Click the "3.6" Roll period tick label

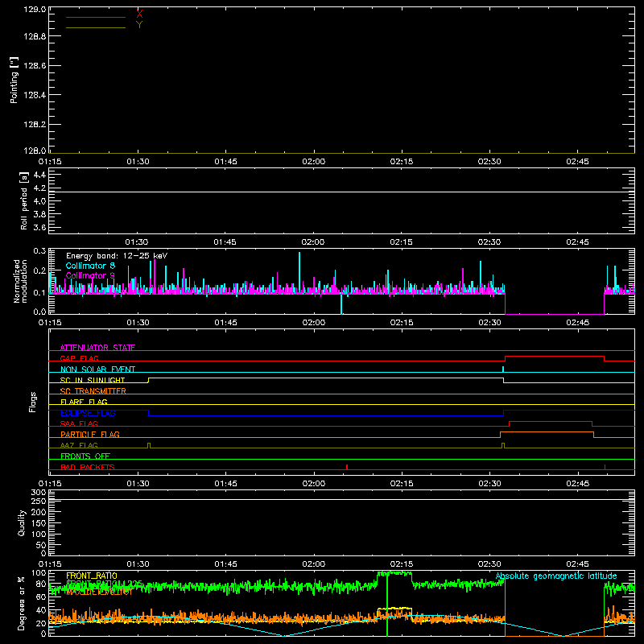[x=39, y=227]
